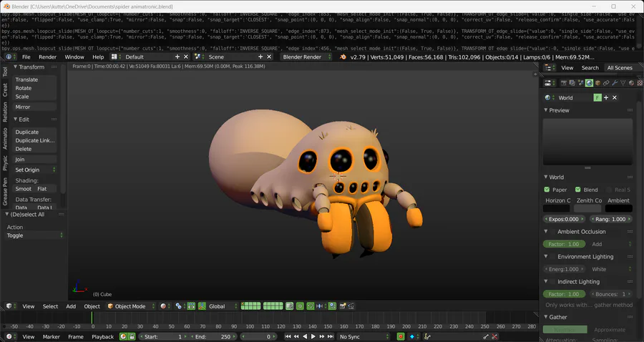Collapse the Preview panel
The image size is (644, 342).
pyautogui.click(x=546, y=110)
